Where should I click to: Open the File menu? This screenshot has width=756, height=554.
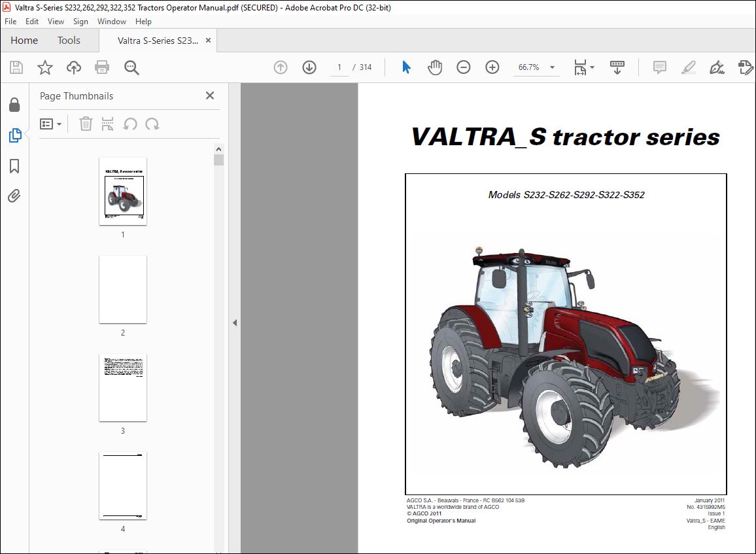(10, 21)
